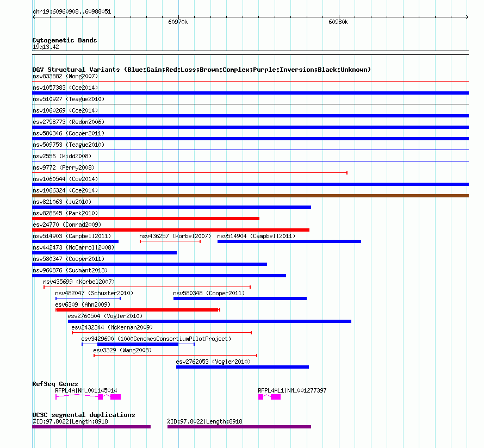
Task: Click the nsv436257 (Korbel2007) label
Action: (175, 236)
